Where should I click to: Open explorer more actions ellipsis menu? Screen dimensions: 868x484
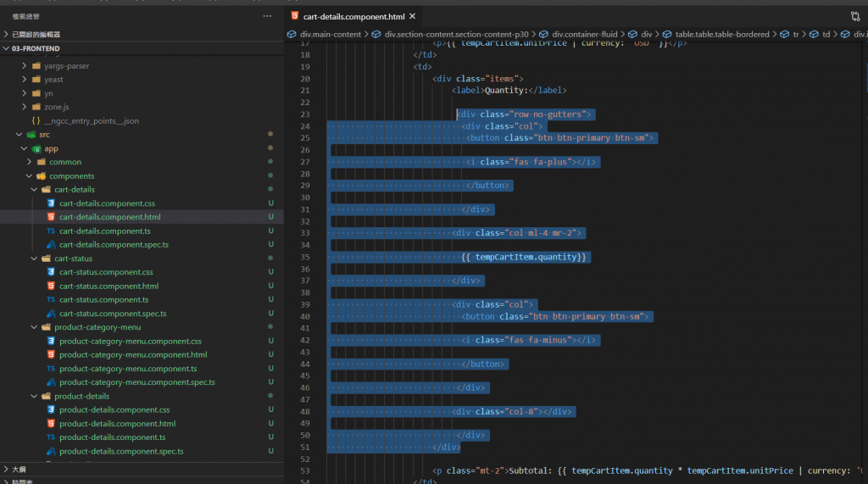(267, 16)
